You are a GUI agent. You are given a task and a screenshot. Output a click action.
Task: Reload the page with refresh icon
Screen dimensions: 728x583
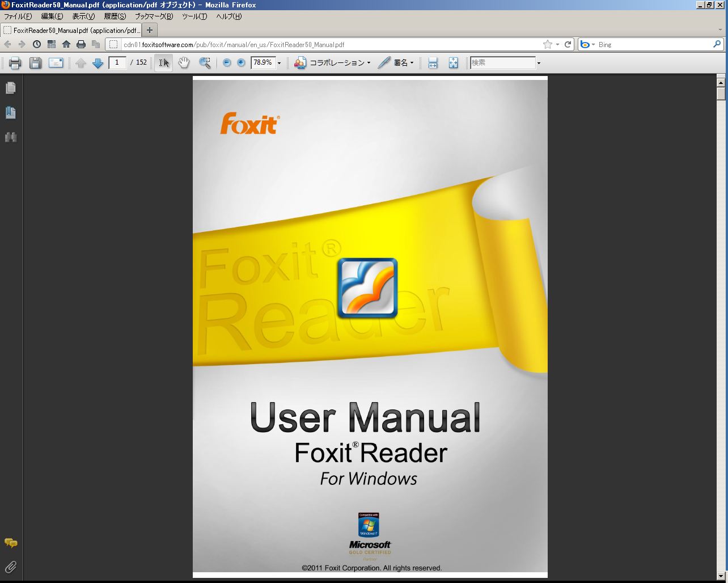tap(568, 44)
